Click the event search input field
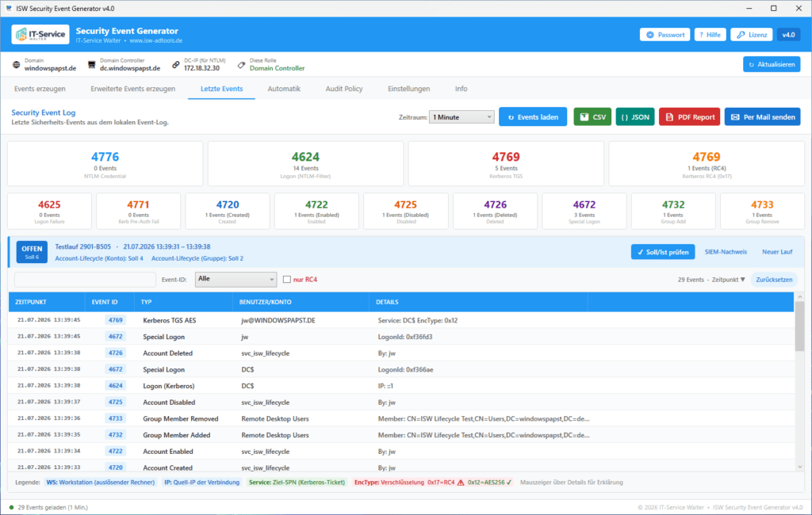The height and width of the screenshot is (515, 812). pos(85,280)
